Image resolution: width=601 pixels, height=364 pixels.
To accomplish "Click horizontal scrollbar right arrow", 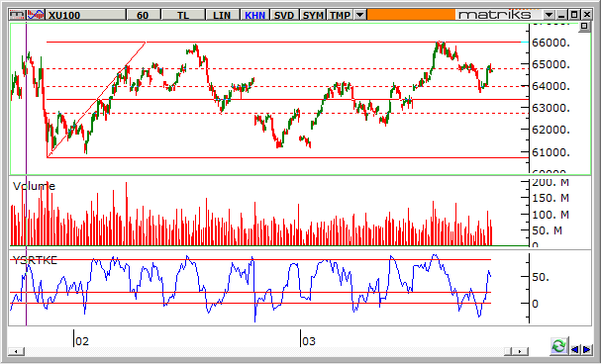I will 520,351.
